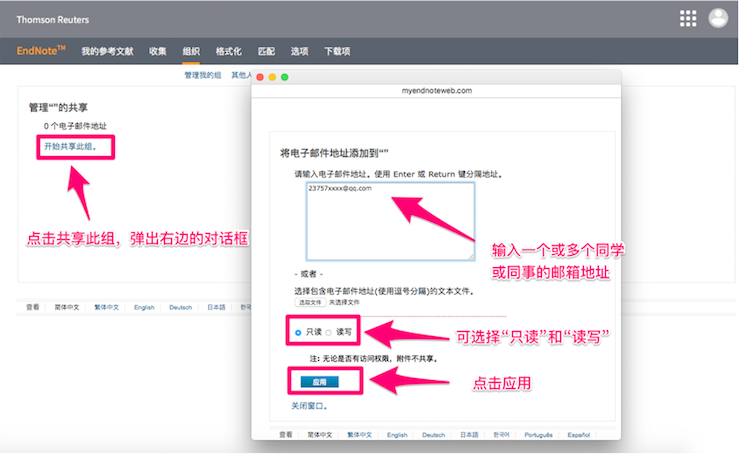This screenshot has width=740, height=454.
Task: Click the EndNote logo
Action: point(41,50)
